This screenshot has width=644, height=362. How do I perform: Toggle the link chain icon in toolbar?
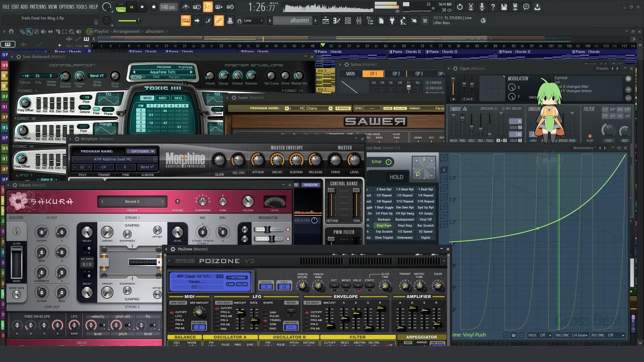(x=219, y=21)
